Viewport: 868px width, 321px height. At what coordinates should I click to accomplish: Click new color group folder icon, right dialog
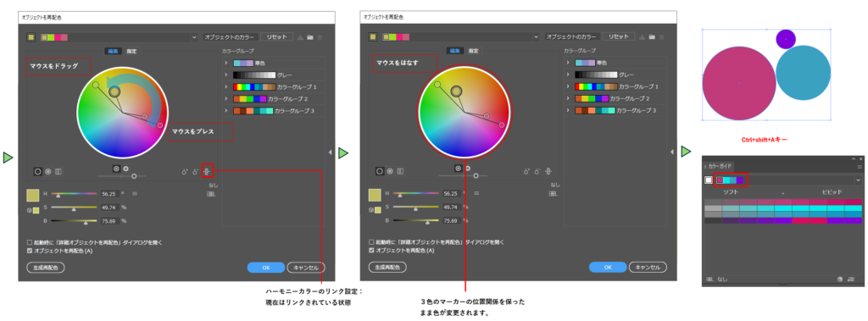point(652,37)
